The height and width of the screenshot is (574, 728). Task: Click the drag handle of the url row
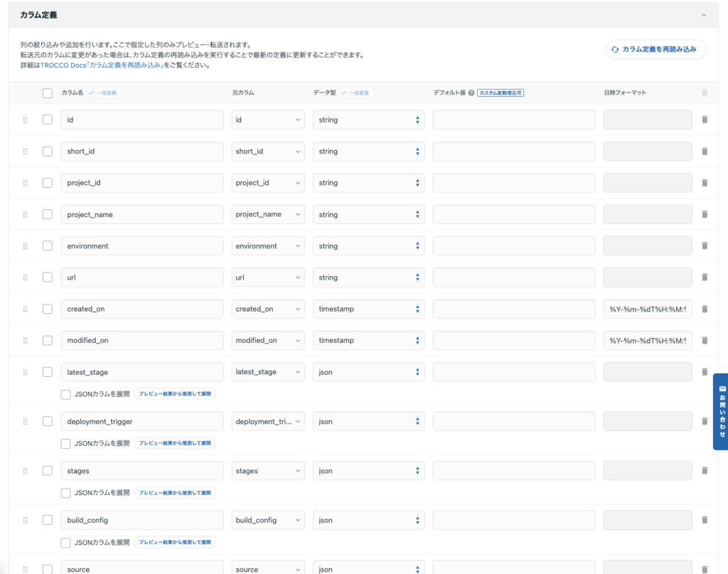tap(25, 277)
